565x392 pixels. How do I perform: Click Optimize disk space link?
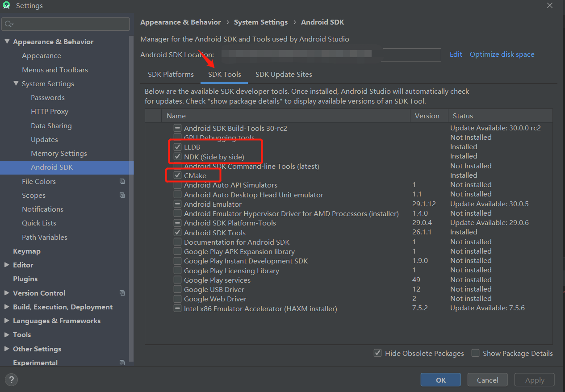502,54
